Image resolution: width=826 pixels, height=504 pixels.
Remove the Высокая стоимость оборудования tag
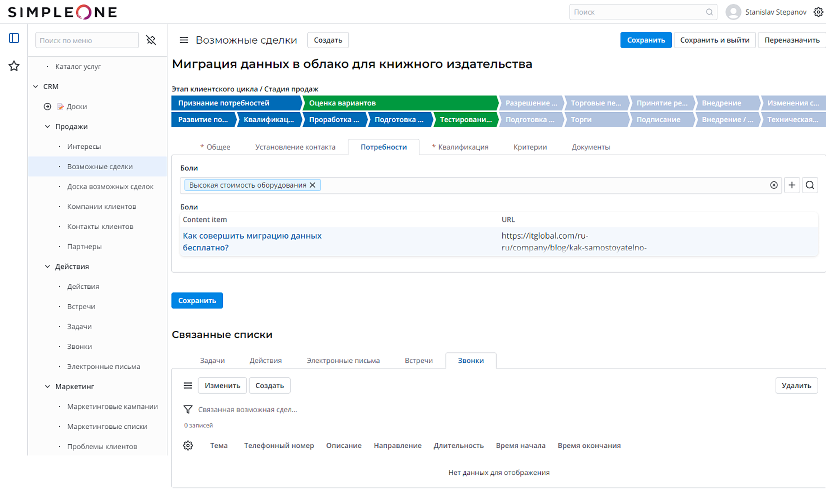pos(312,185)
